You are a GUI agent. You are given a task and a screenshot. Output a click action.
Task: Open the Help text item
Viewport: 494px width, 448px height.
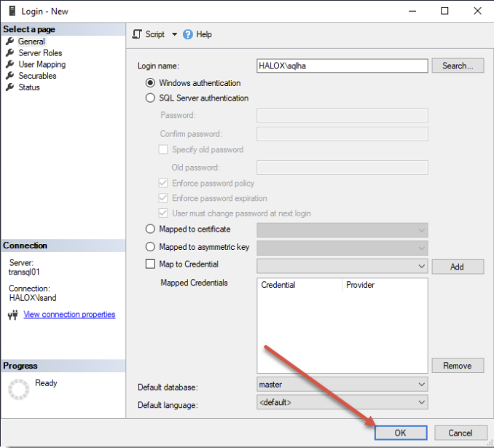point(204,34)
